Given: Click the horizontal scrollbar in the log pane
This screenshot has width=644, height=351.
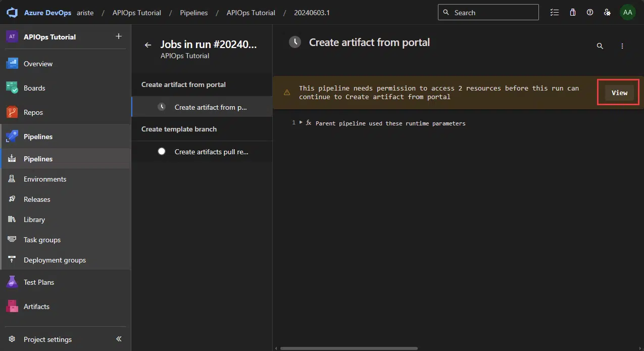Looking at the screenshot, I should [349, 348].
